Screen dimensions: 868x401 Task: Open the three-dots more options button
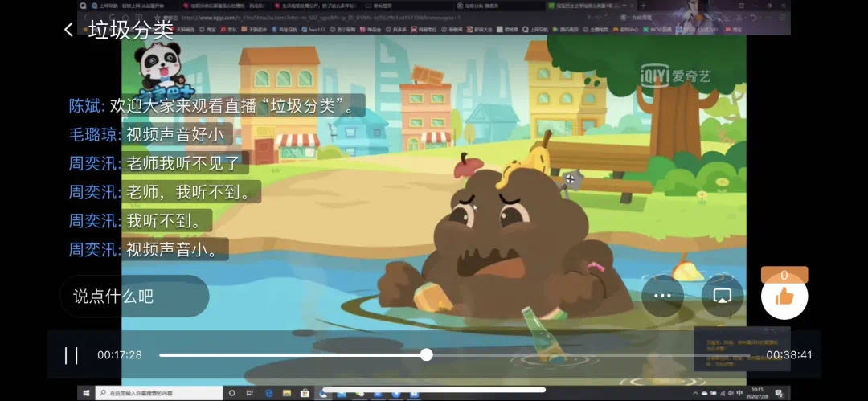661,296
